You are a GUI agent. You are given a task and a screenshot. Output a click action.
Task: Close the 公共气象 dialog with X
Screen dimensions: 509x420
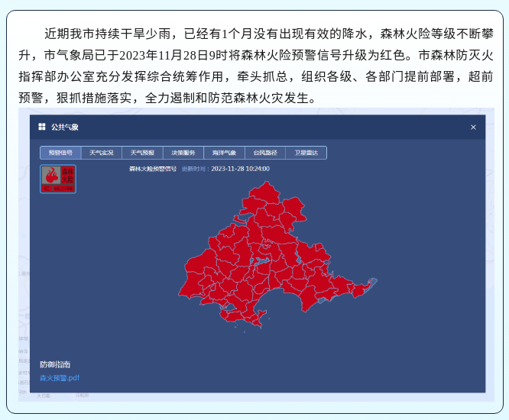click(x=473, y=127)
